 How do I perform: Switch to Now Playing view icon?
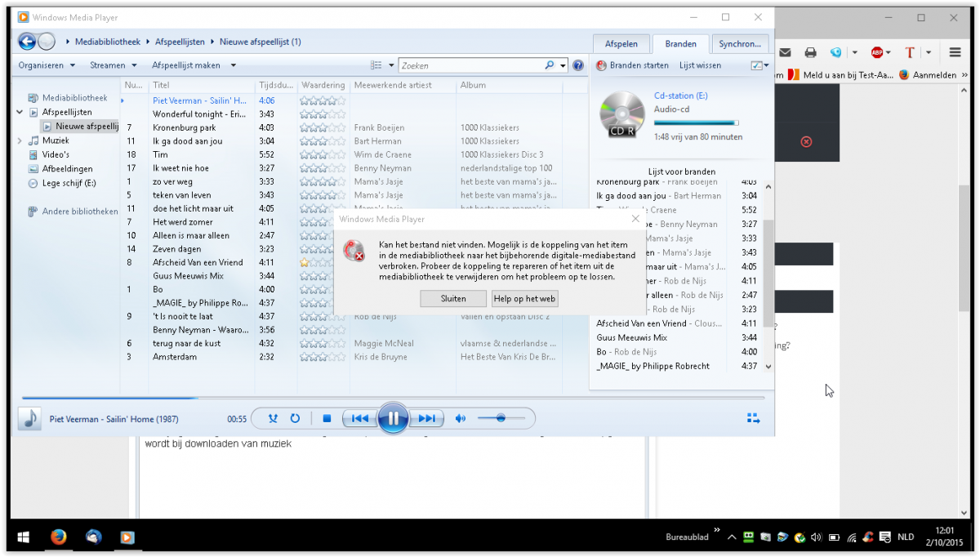tap(753, 419)
